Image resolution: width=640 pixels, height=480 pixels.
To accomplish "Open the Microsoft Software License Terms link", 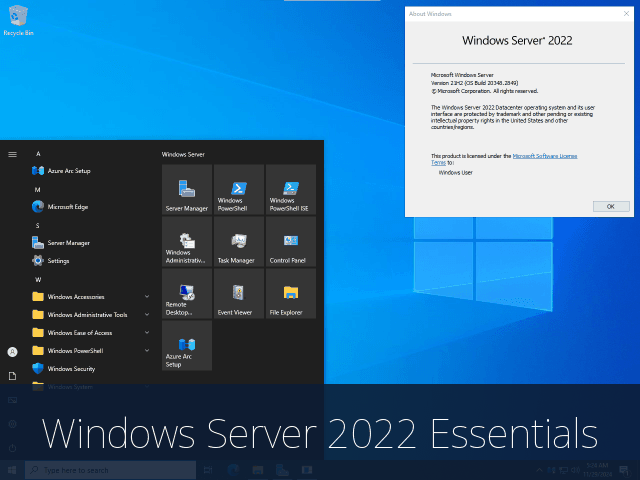I will 544,156.
